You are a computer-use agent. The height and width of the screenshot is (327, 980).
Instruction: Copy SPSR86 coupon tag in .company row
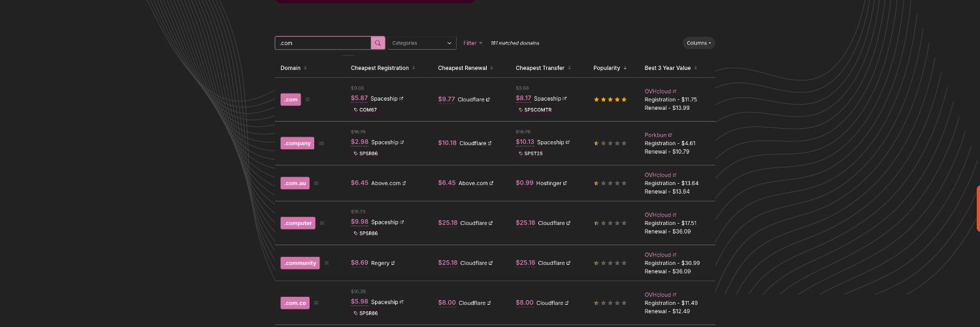[x=366, y=154]
